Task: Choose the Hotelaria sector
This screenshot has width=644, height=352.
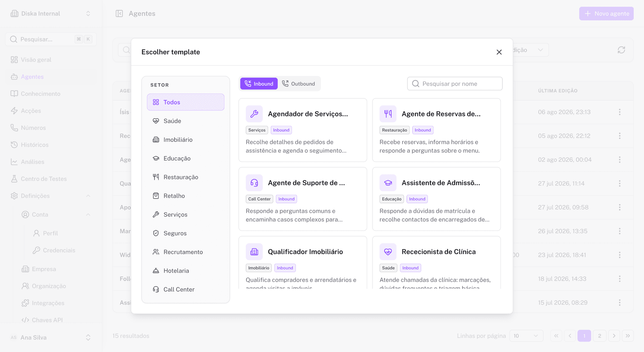Action: [186, 271]
